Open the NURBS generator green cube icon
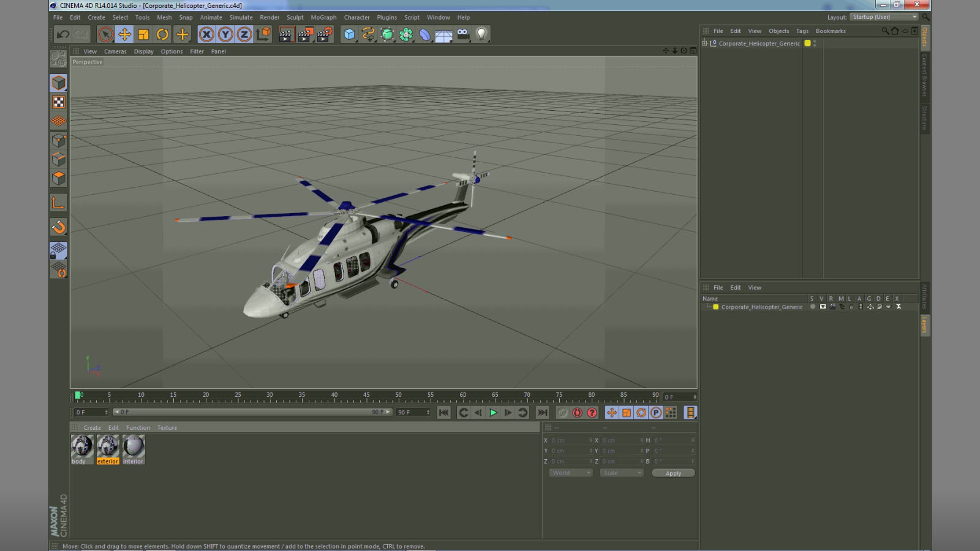 pyautogui.click(x=387, y=34)
